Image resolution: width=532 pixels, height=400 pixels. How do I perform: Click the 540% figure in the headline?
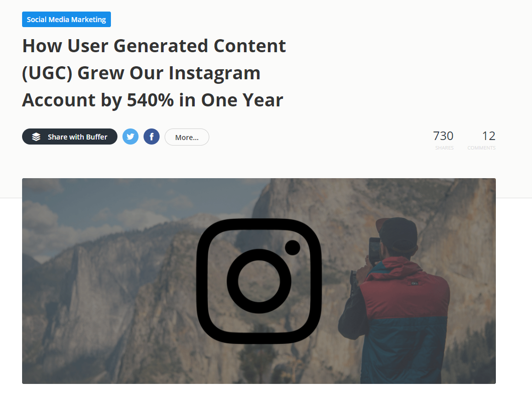150,100
